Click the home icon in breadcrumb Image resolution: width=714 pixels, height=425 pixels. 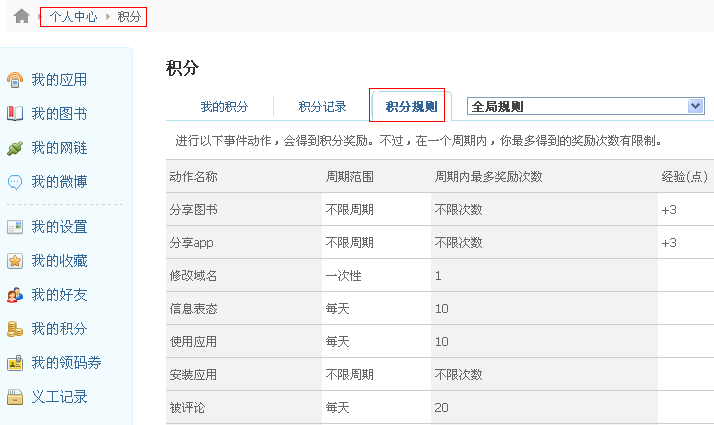21,17
